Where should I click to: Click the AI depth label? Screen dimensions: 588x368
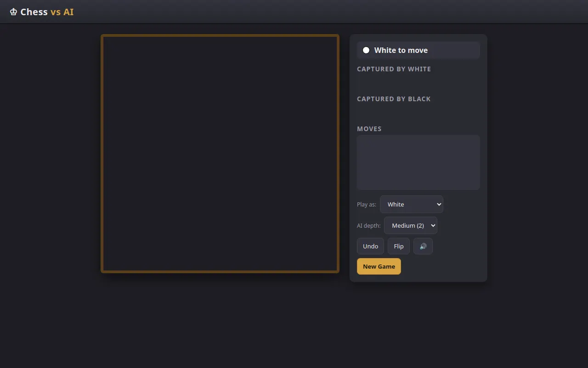pos(368,225)
